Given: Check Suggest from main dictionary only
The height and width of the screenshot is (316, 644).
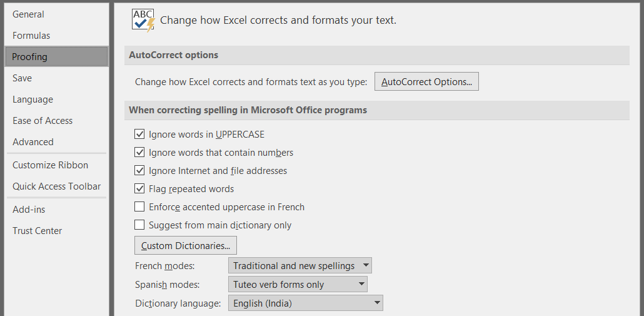Looking at the screenshot, I should click(x=139, y=225).
